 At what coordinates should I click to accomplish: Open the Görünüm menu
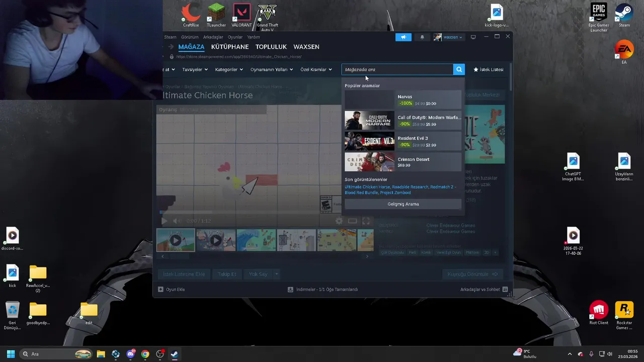pos(190,37)
